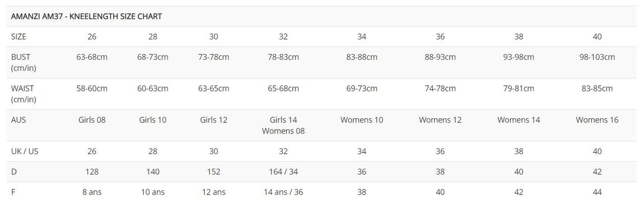Image resolution: width=644 pixels, height=217 pixels.
Task: Click the 98-103cm bust measurement
Action: (x=597, y=57)
